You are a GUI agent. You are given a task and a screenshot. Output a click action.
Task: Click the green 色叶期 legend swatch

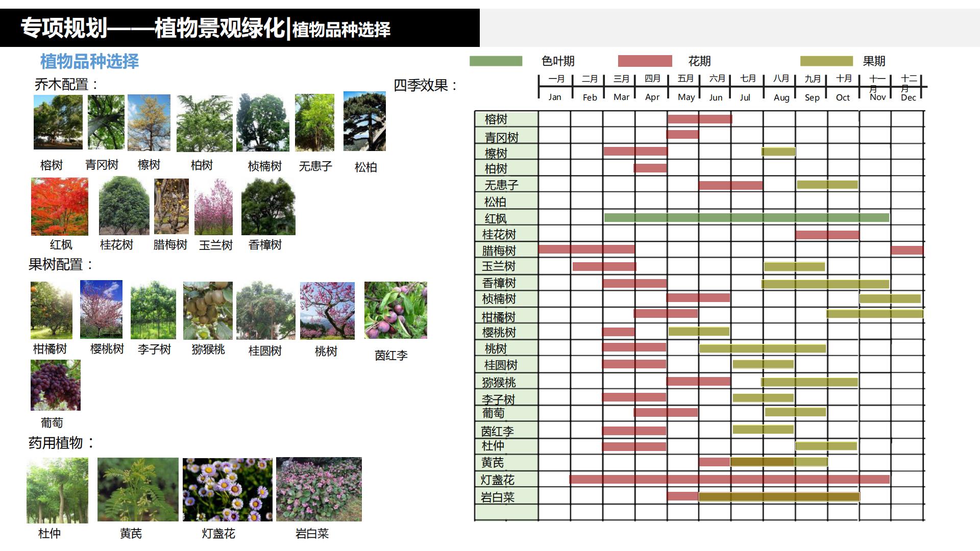coord(495,62)
